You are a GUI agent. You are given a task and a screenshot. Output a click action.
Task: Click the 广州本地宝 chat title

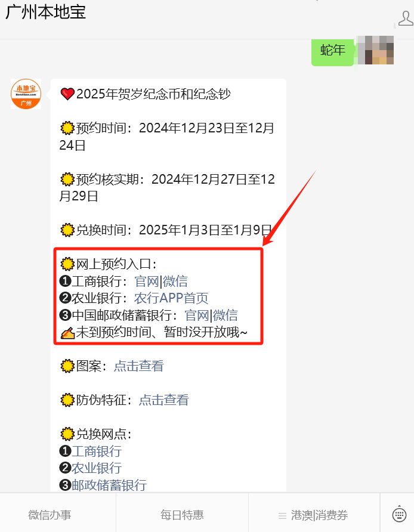[x=45, y=12]
